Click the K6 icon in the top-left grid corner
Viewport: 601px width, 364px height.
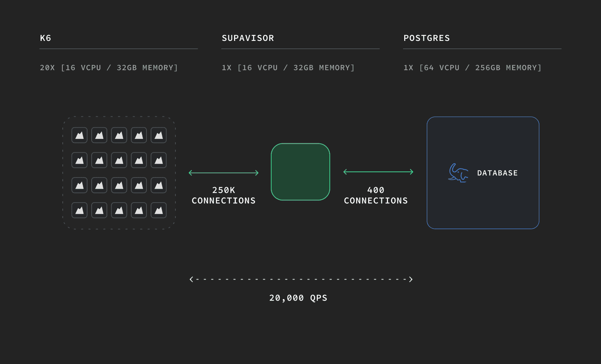click(x=79, y=135)
